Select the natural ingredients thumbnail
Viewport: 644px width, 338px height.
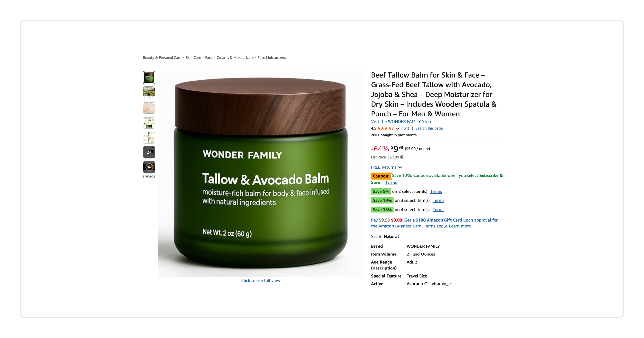click(149, 122)
